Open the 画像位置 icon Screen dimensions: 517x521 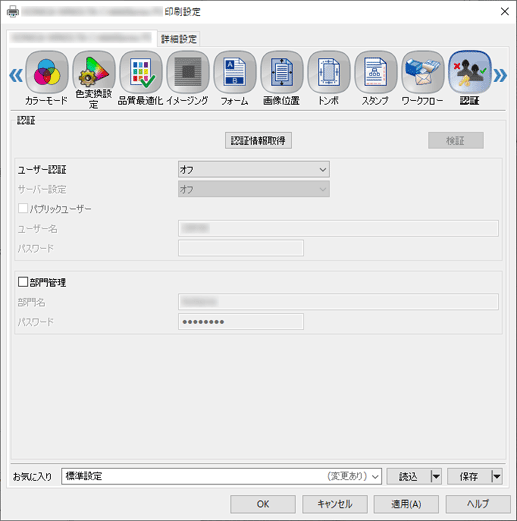(282, 72)
